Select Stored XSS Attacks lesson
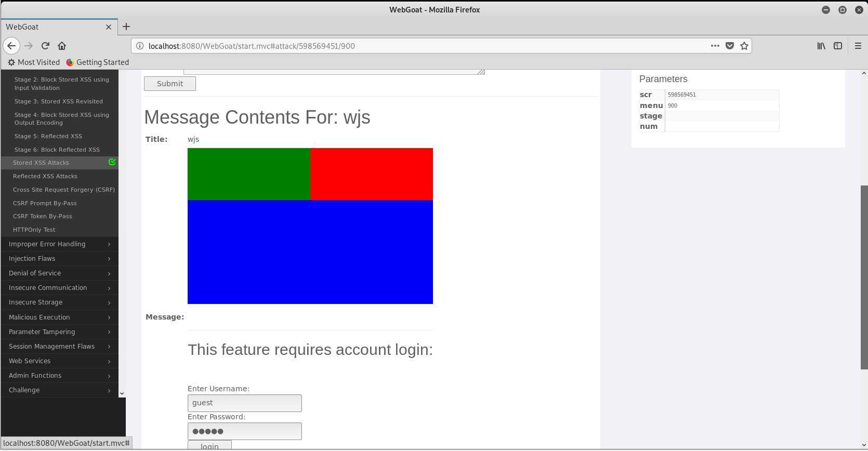The image size is (868, 451). point(41,163)
